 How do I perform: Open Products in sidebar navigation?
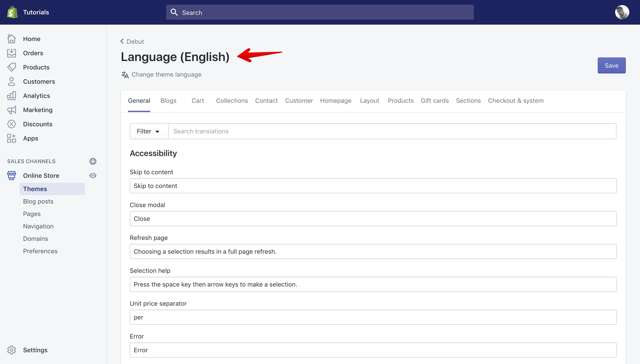click(x=36, y=67)
